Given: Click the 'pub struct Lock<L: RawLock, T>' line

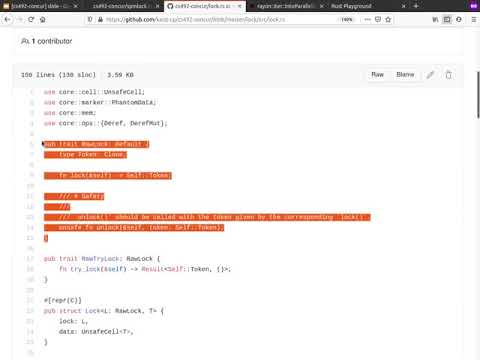Looking at the screenshot, I should [104, 311].
